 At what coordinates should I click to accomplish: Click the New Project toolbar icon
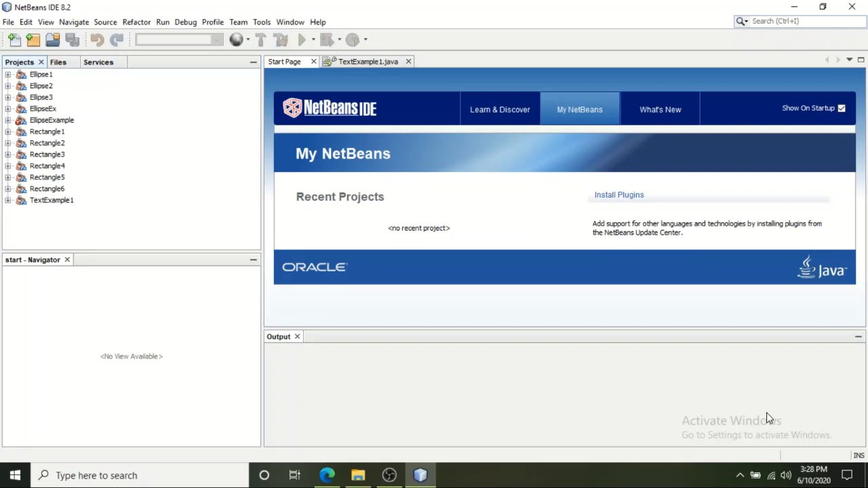33,40
